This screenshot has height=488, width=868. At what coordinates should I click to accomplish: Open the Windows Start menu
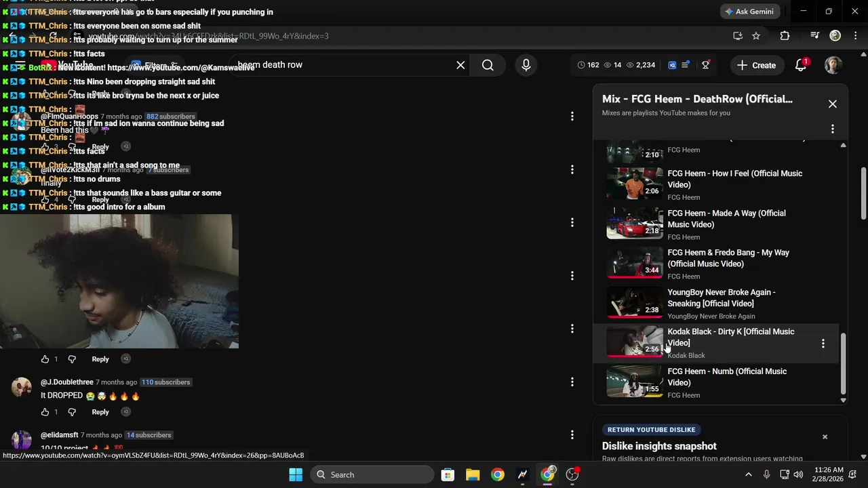pos(296,474)
